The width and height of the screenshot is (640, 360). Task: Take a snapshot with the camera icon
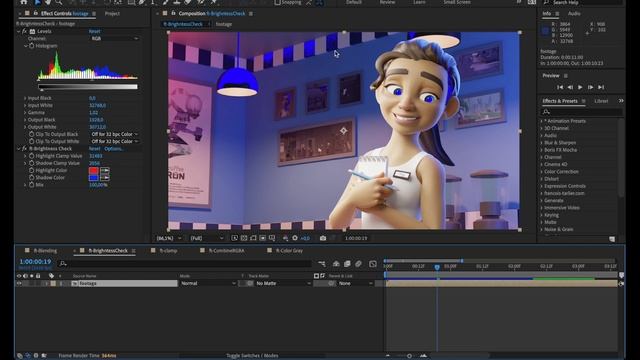(323, 238)
